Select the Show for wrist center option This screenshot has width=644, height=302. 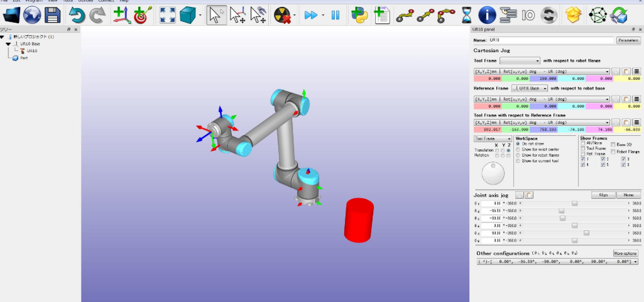pyautogui.click(x=518, y=149)
